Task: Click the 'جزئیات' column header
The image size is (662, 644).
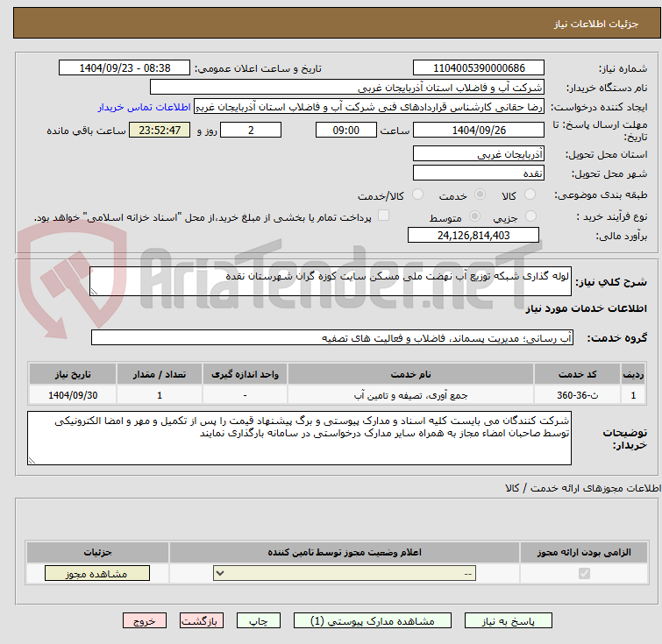Action: point(97,552)
